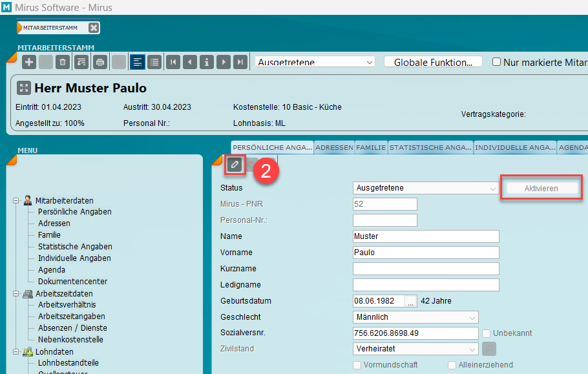Image resolution: width=588 pixels, height=374 pixels.
Task: Switch to list view icon
Action: coord(154,62)
